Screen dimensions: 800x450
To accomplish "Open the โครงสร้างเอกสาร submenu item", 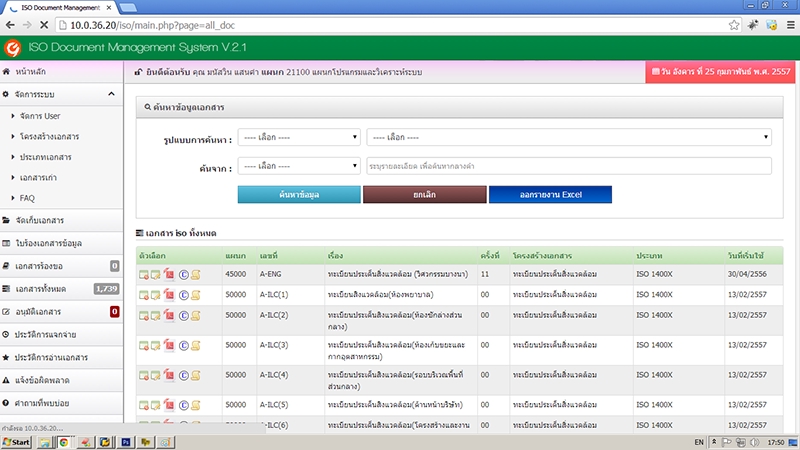I will point(49,137).
